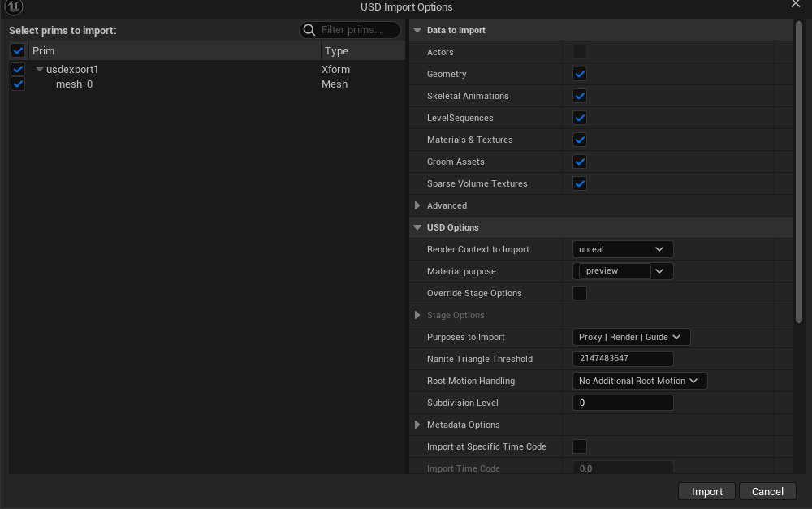Click the Purposes to Import label
The image size is (812, 509).
pos(465,337)
